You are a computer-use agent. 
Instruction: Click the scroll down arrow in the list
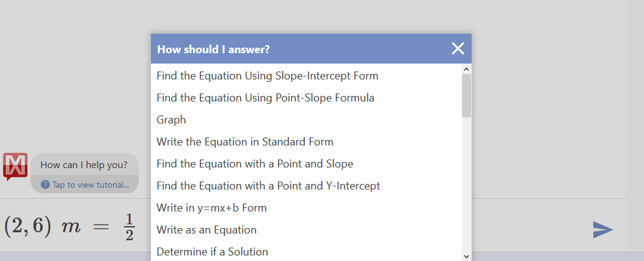point(466,256)
